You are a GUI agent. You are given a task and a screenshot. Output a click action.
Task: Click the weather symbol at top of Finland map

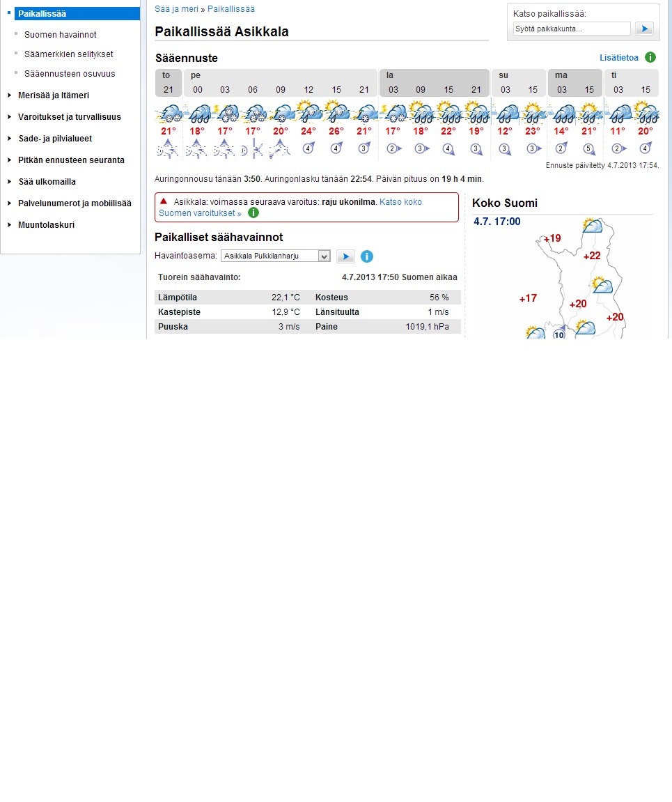[592, 225]
